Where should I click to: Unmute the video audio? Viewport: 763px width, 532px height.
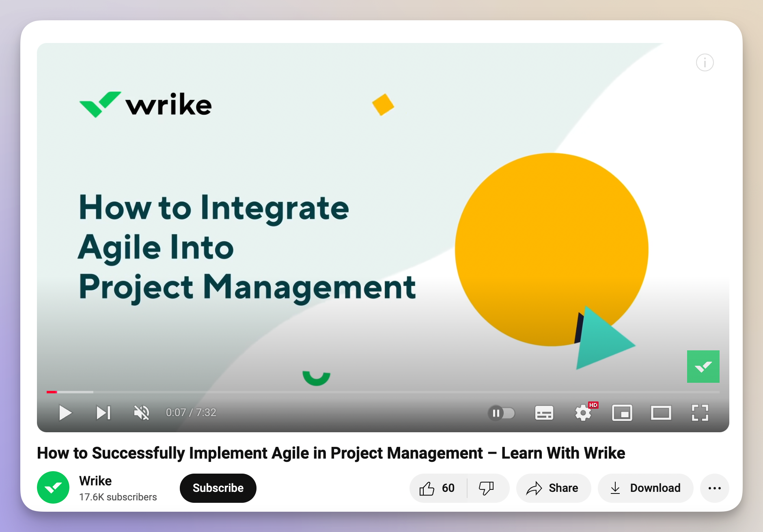point(141,413)
